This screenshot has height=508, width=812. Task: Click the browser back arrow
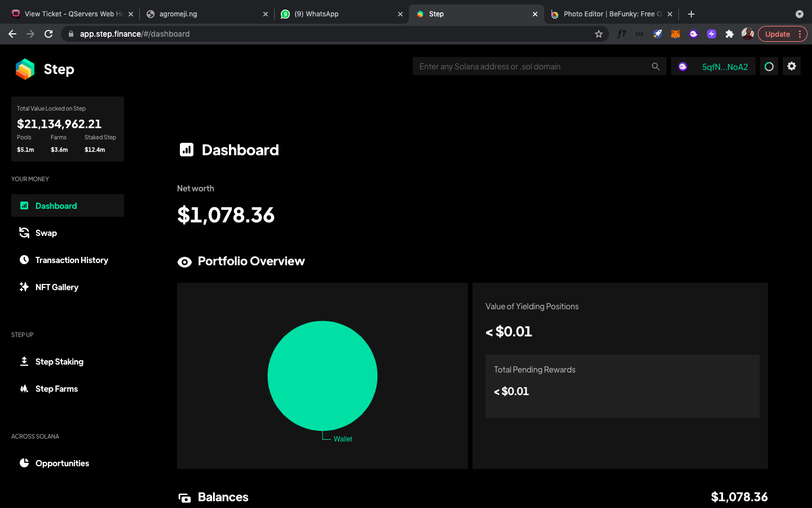tap(12, 34)
